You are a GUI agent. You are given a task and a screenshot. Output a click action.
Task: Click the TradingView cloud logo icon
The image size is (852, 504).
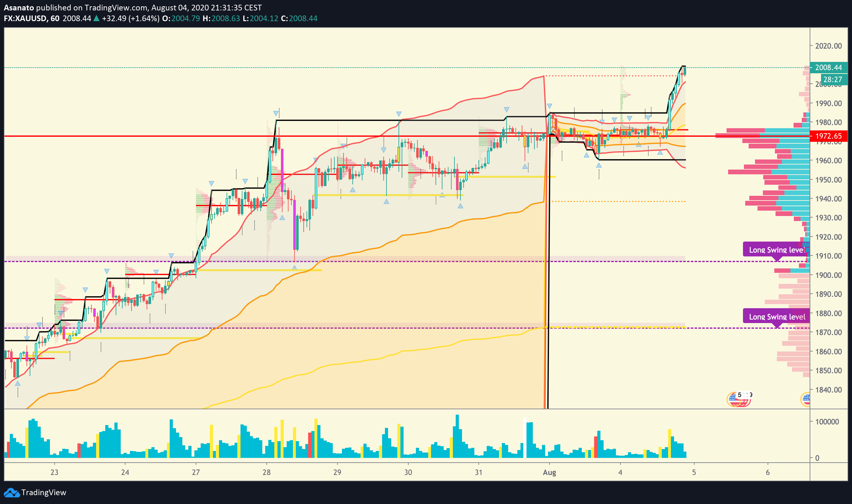coord(12,493)
